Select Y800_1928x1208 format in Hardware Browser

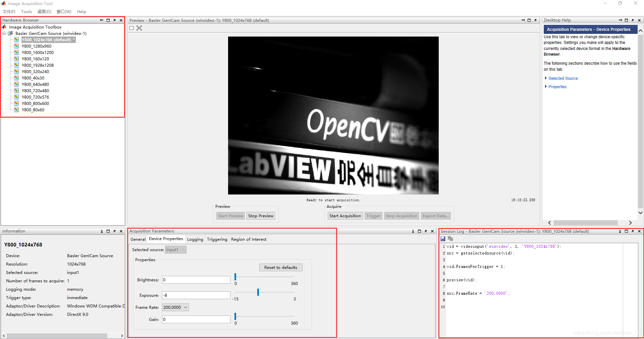pos(38,65)
